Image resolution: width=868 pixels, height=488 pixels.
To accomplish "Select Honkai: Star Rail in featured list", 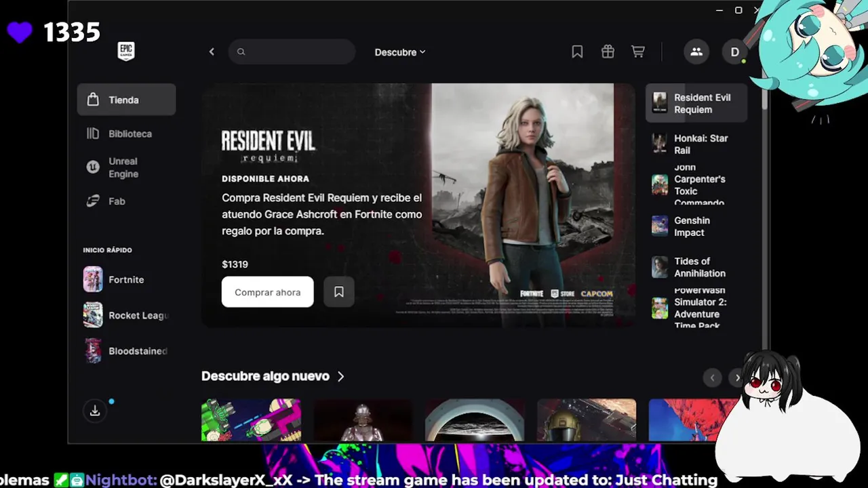I will [x=696, y=144].
